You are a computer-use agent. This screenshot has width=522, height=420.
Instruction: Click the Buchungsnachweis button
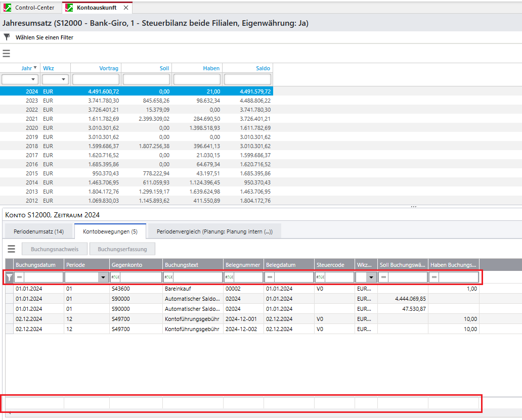click(54, 249)
